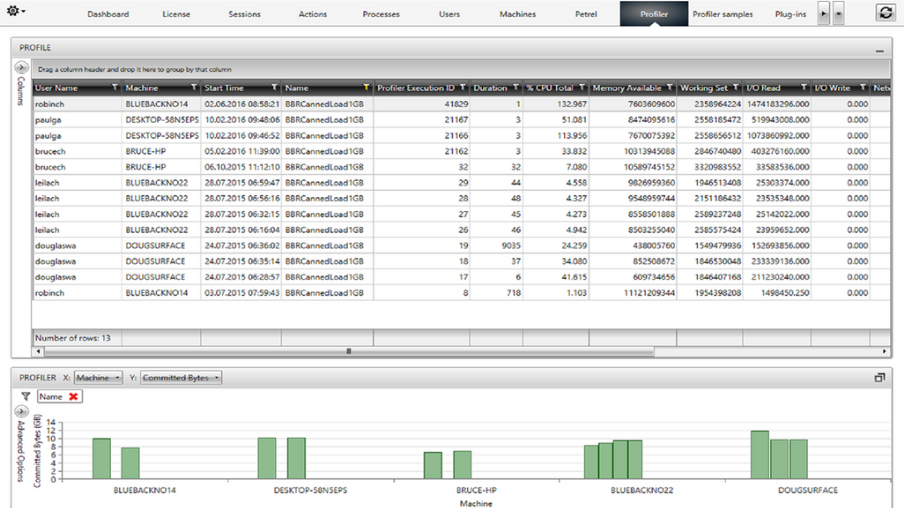Remove the Name filter with red X
Viewport: 904px width, 508px height.
coord(73,397)
